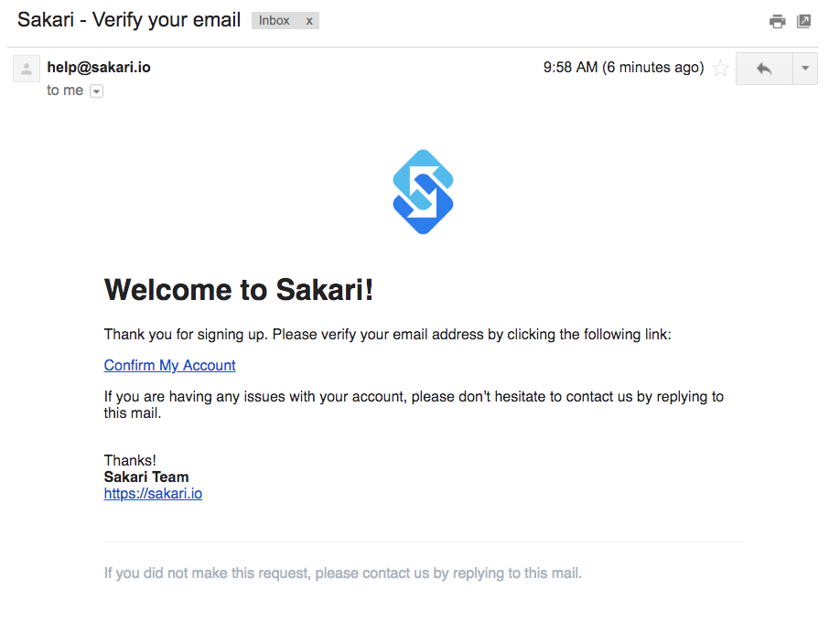Click the sender avatar icon

click(27, 68)
